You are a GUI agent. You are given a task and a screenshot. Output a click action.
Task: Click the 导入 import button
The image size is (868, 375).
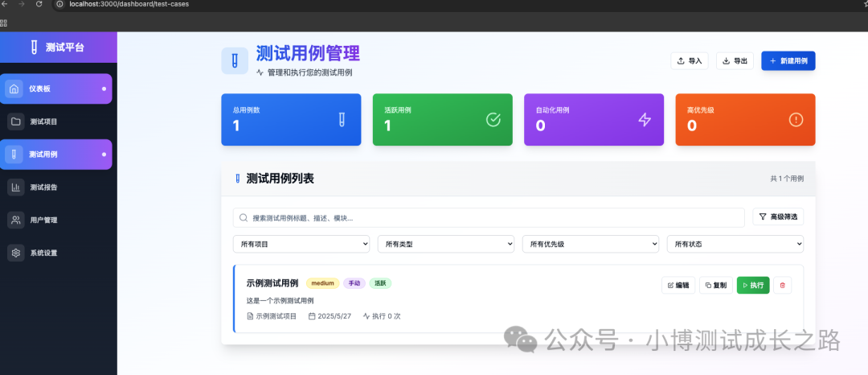[x=690, y=61]
